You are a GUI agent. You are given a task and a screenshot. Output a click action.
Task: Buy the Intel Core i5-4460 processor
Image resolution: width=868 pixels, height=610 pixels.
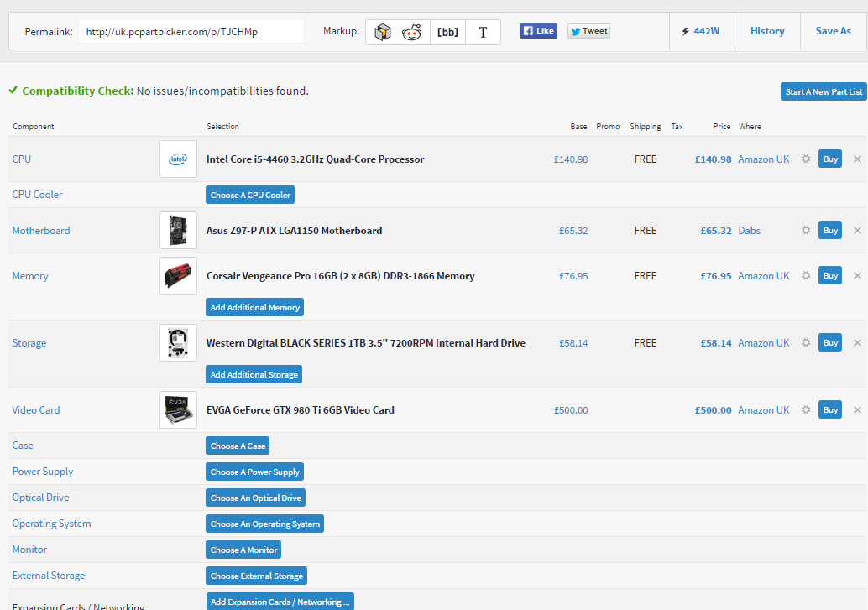click(x=830, y=159)
